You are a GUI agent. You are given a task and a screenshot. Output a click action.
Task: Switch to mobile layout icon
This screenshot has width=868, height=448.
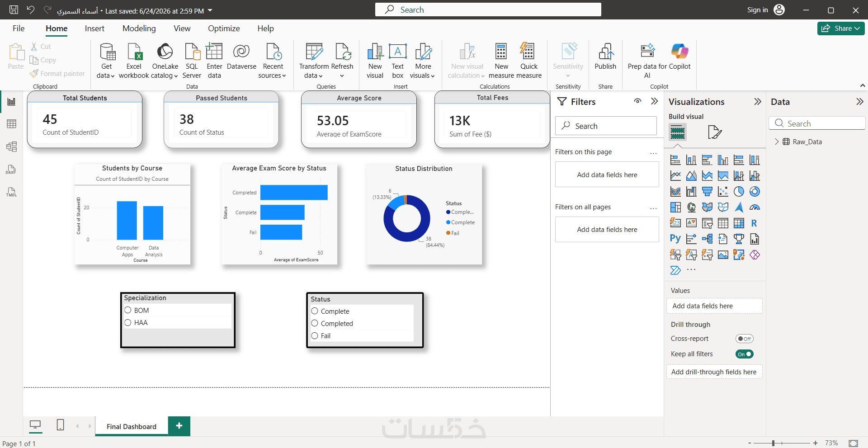click(60, 425)
